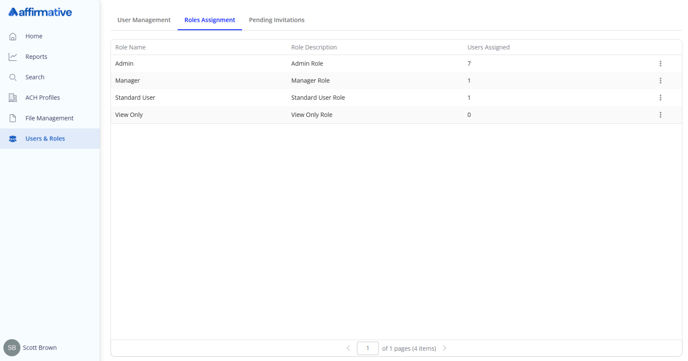Image resolution: width=688 pixels, height=361 pixels.
Task: Click the page number input field
Action: pyautogui.click(x=368, y=348)
